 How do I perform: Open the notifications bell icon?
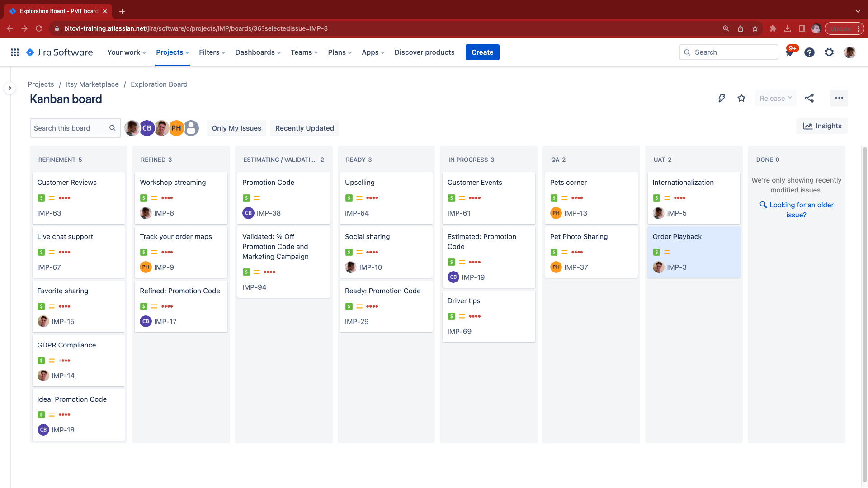789,52
